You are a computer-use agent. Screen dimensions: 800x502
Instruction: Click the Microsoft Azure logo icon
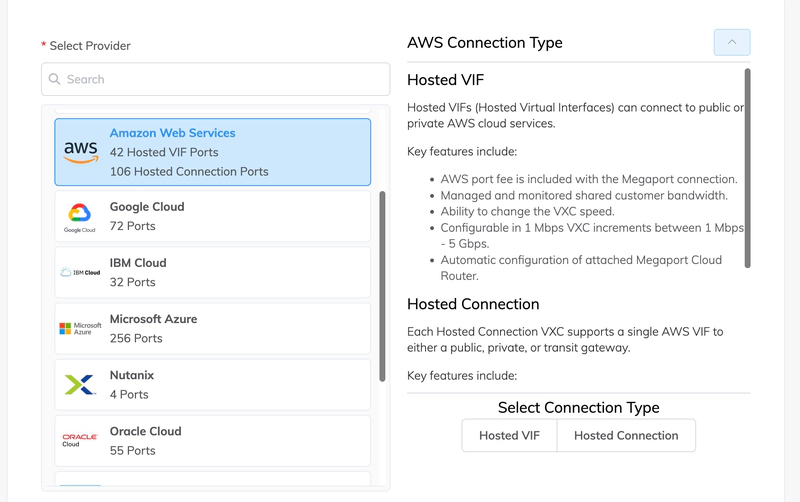(x=80, y=329)
